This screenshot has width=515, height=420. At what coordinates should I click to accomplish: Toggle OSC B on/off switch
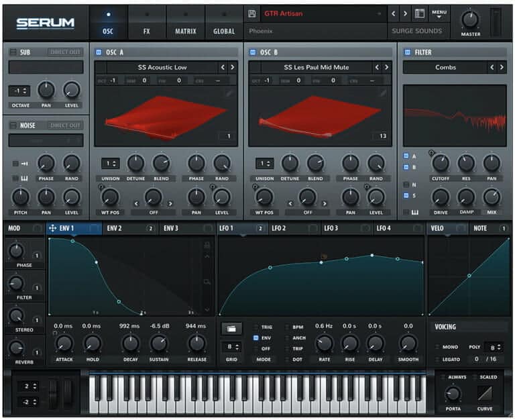click(x=253, y=52)
